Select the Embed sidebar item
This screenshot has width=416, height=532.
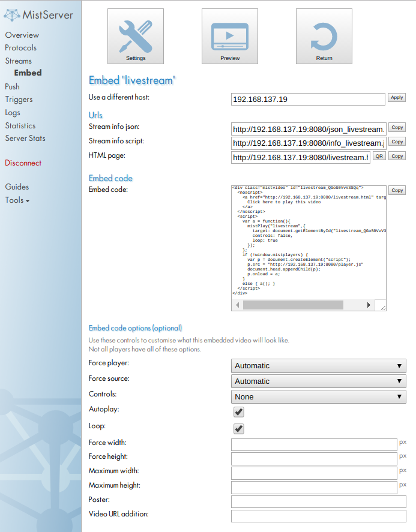click(28, 73)
